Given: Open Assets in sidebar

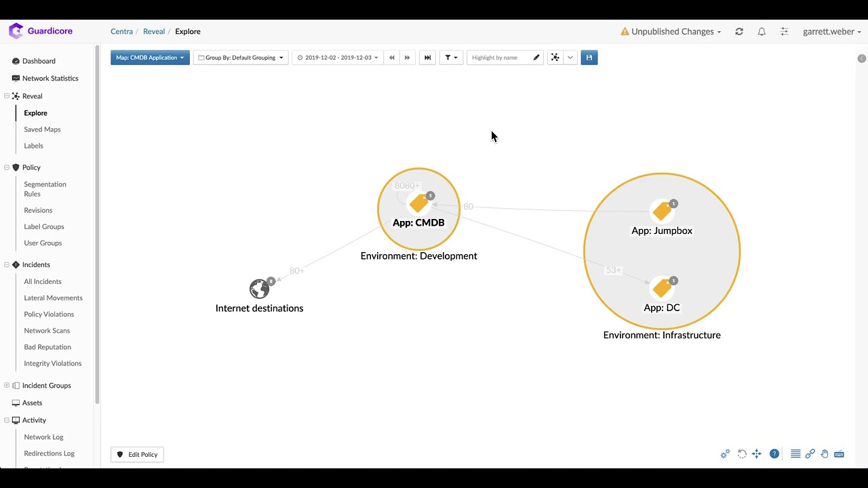Looking at the screenshot, I should 32,403.
